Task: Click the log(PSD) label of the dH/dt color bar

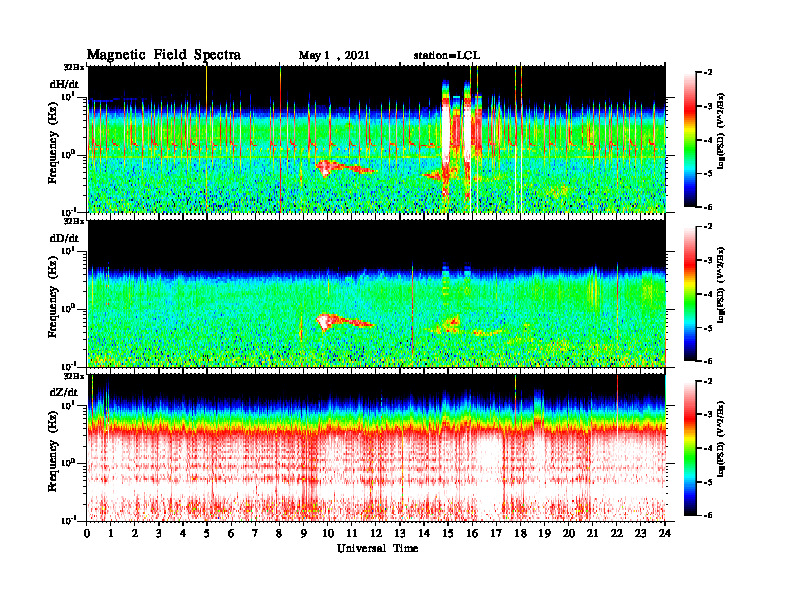Action: [x=721, y=130]
